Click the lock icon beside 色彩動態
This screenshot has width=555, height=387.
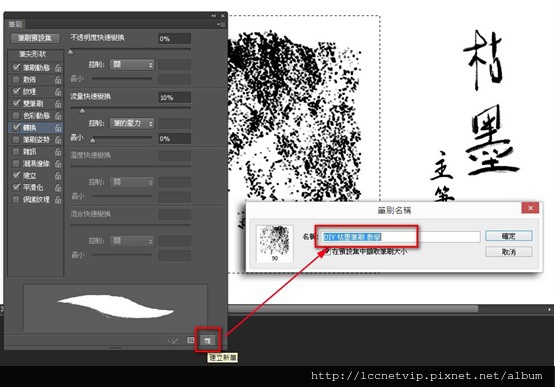(58, 116)
